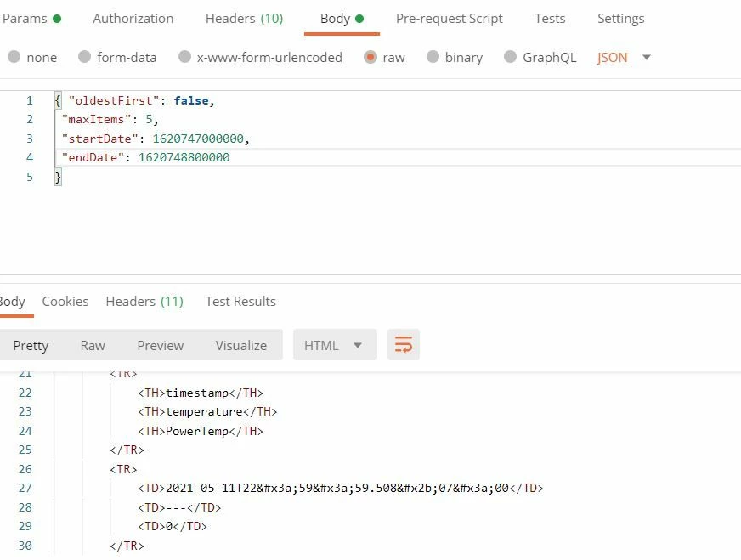This screenshot has height=560, width=741.
Task: Toggle the response word wrap icon
Action: click(403, 344)
